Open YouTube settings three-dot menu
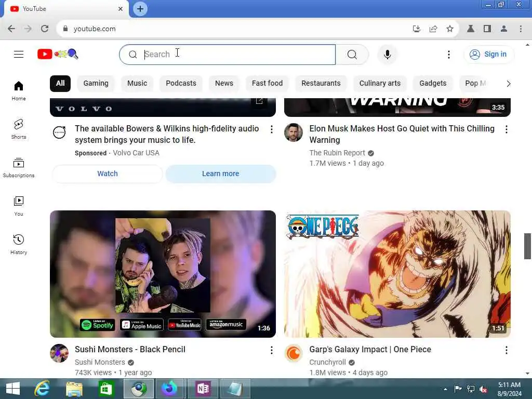 point(448,54)
